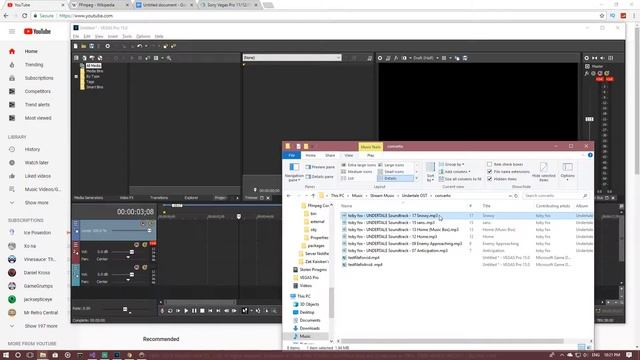Open File Explorer from the taskbar
The height and width of the screenshot is (360, 640).
coord(42,355)
